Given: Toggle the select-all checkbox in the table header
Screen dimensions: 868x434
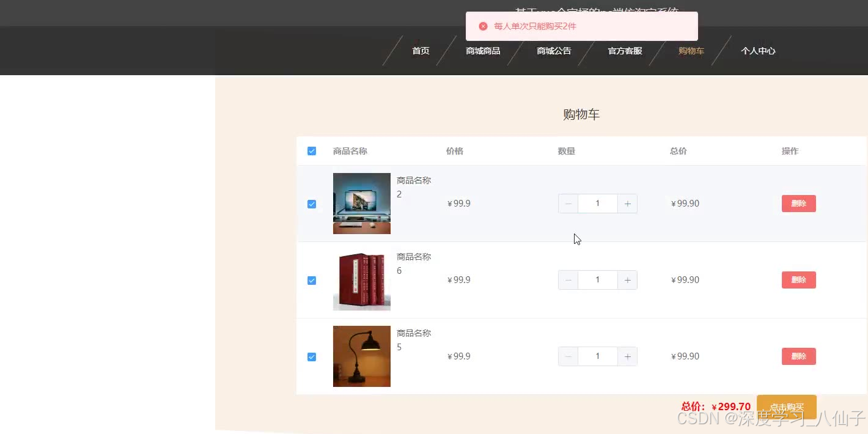Looking at the screenshot, I should (312, 150).
